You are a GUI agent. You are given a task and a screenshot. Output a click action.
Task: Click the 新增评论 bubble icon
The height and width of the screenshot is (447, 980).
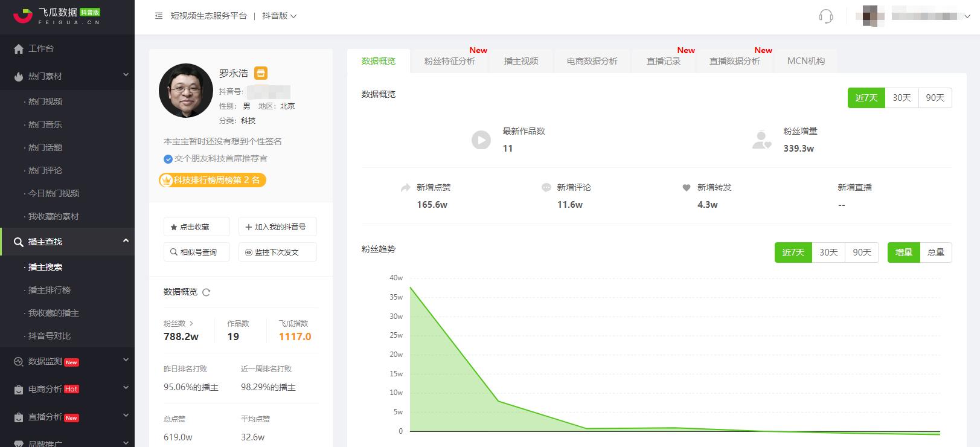(546, 188)
